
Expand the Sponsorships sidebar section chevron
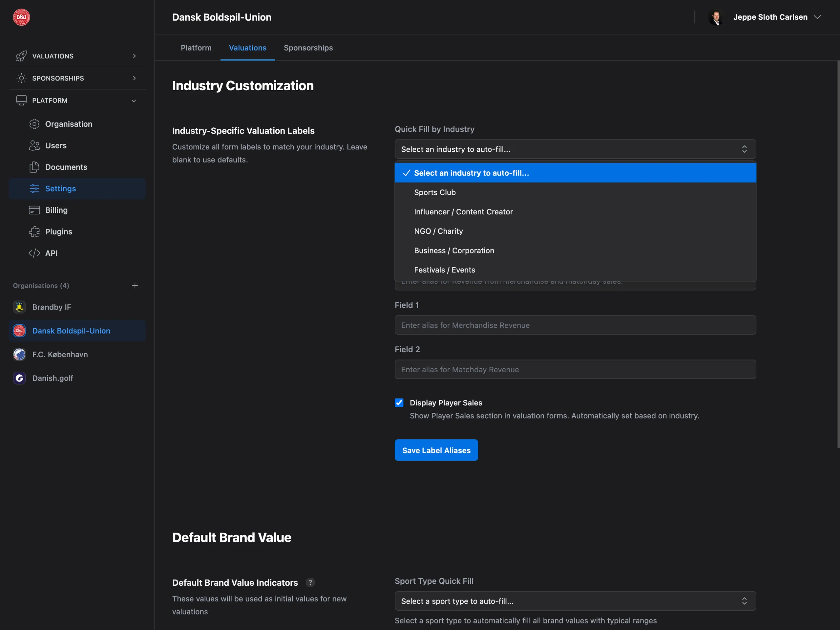134,78
